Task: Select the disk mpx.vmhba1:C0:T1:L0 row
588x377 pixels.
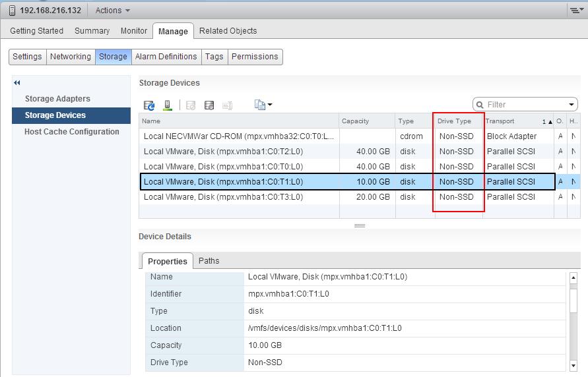Action: 359,181
